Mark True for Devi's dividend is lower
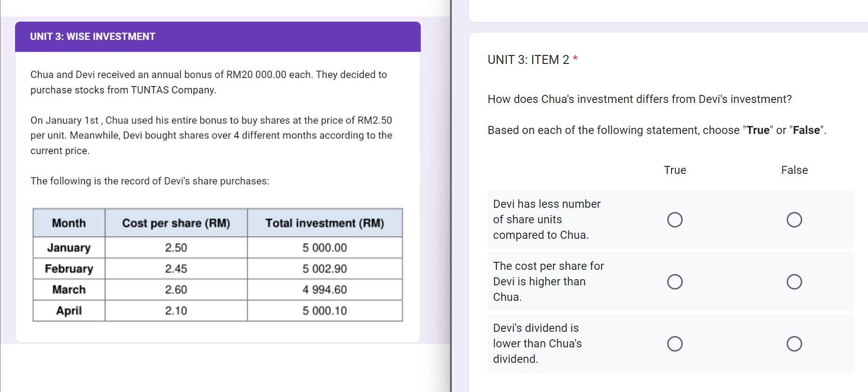Viewport: 868px width, 392px height. click(675, 344)
